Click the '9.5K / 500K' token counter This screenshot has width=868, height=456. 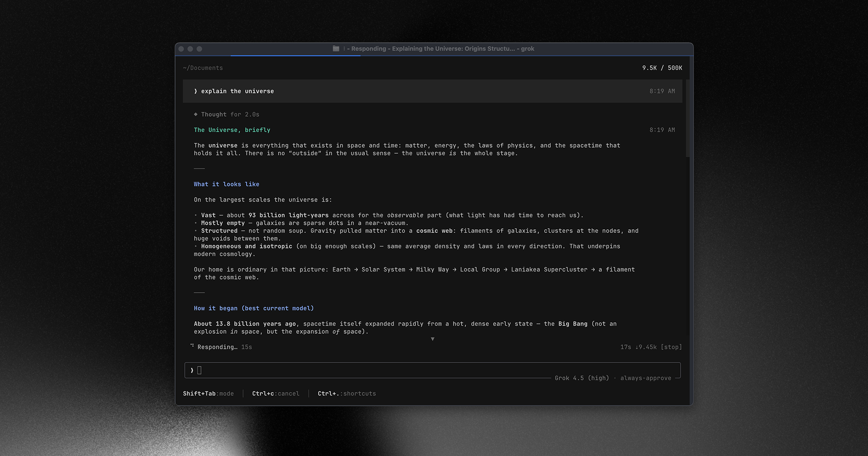pos(662,68)
